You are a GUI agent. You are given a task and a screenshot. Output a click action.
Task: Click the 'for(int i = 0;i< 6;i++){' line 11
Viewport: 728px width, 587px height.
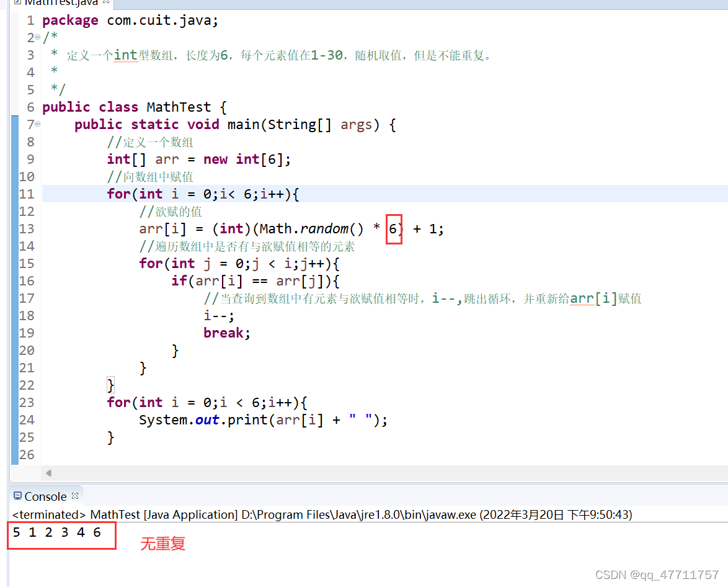[203, 194]
